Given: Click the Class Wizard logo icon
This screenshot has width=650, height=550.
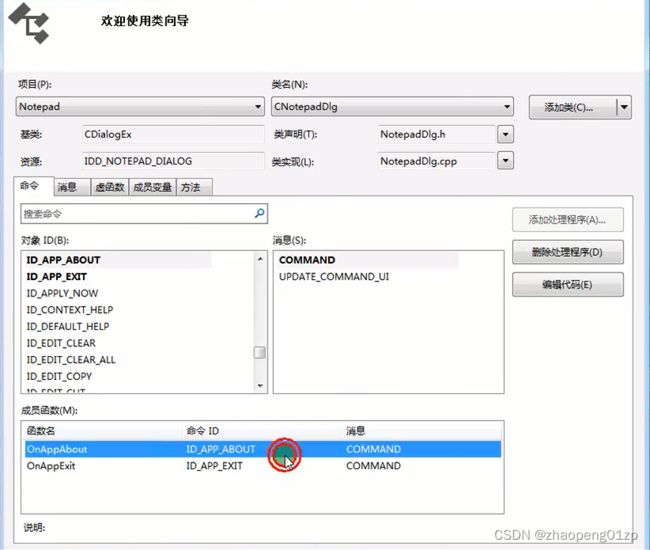Looking at the screenshot, I should tap(29, 23).
